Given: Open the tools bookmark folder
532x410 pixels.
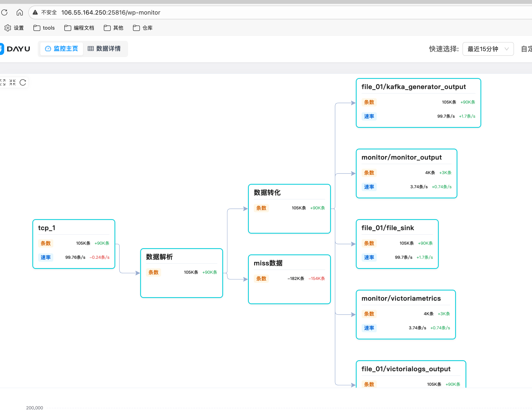Looking at the screenshot, I should 44,28.
